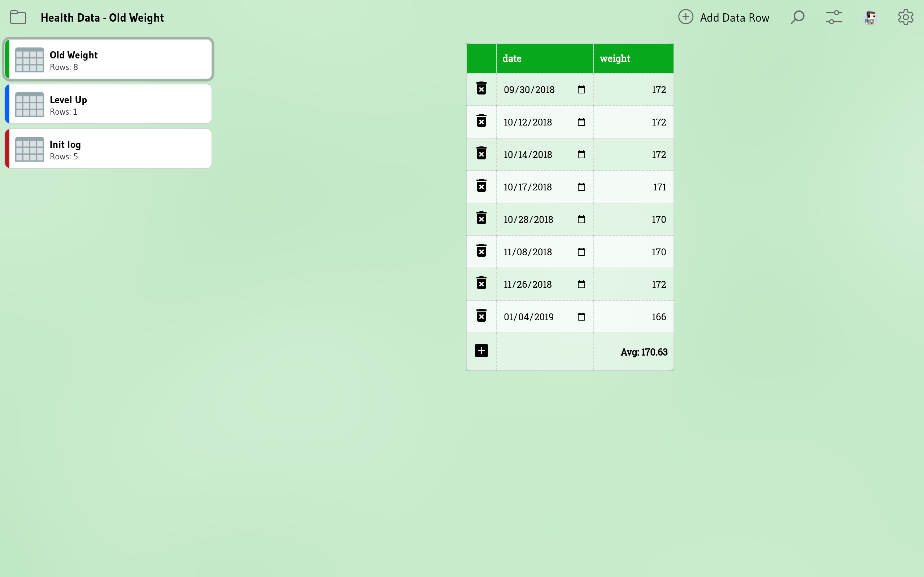Select the Init log table in sidebar
The height and width of the screenshot is (577, 924).
click(109, 149)
